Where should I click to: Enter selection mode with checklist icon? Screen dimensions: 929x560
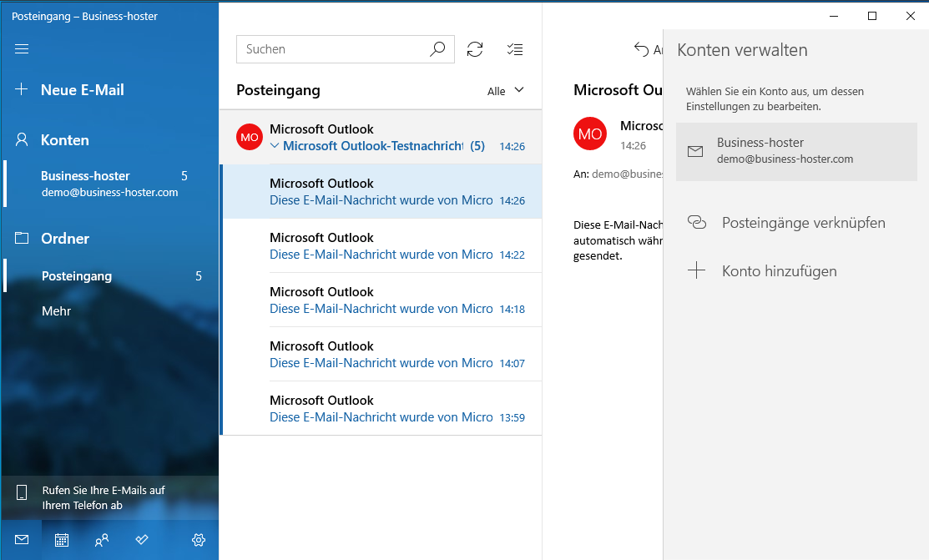pos(515,49)
